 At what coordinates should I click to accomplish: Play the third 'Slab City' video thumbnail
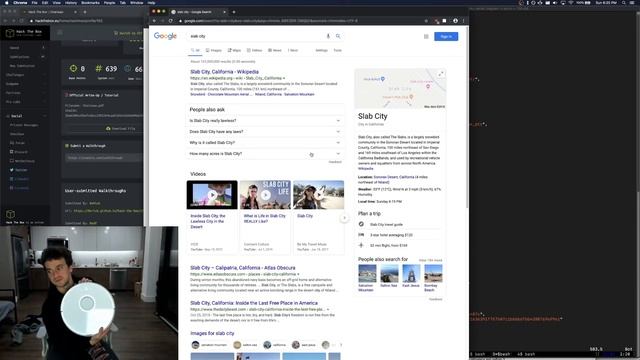pyautogui.click(x=318, y=195)
